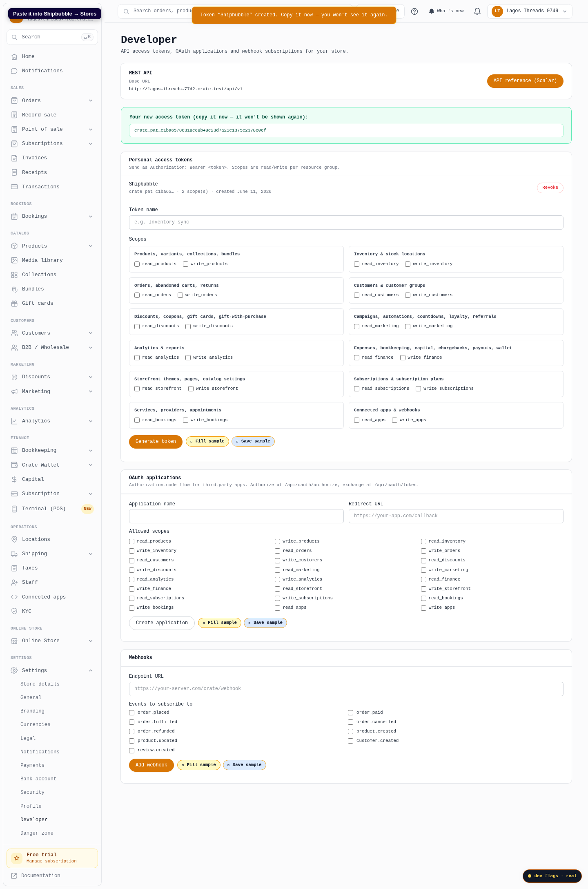Revoke the Shipbubble token

(x=550, y=188)
